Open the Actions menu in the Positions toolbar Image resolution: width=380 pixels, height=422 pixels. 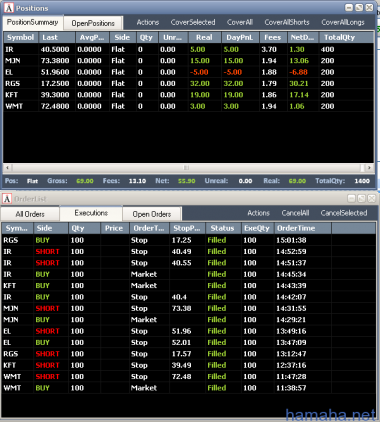click(x=148, y=22)
